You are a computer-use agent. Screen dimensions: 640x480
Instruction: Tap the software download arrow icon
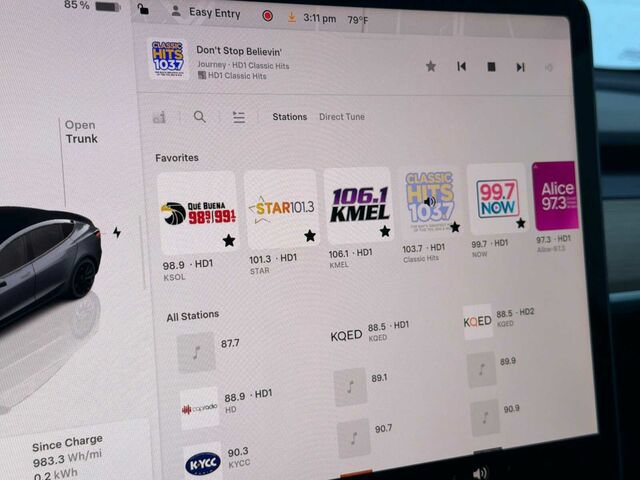click(x=291, y=17)
